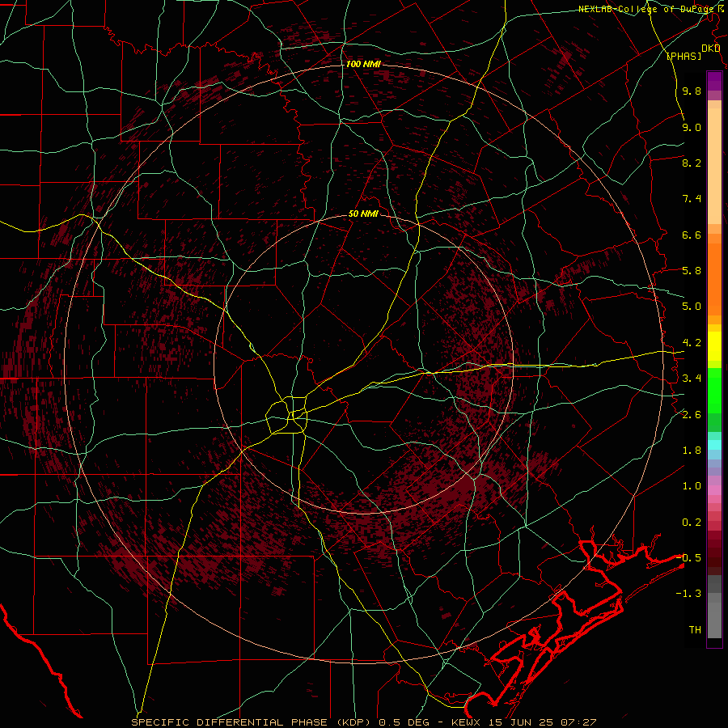Viewport: 728px width, 728px height.
Task: Click the 7.4 value on the scale
Action: pyautogui.click(x=692, y=199)
